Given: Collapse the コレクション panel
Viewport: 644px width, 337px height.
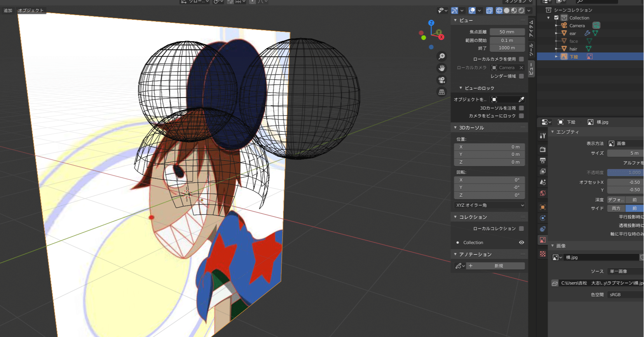Looking at the screenshot, I should 455,217.
